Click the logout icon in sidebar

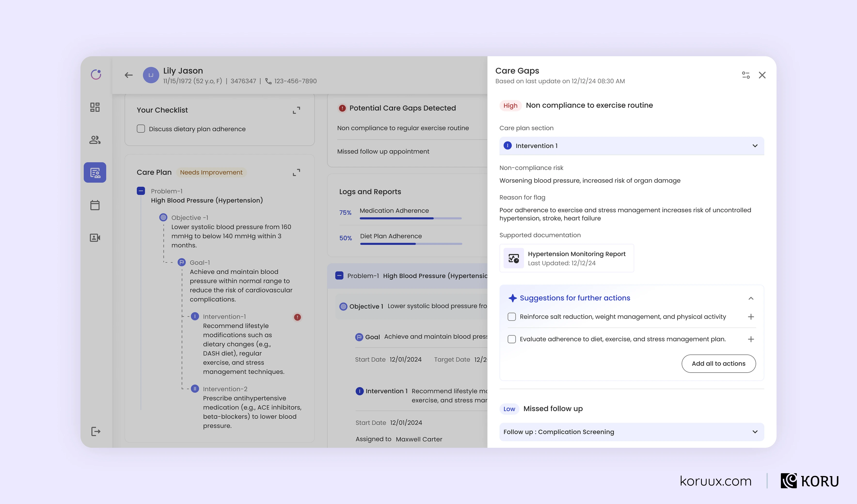[96, 431]
